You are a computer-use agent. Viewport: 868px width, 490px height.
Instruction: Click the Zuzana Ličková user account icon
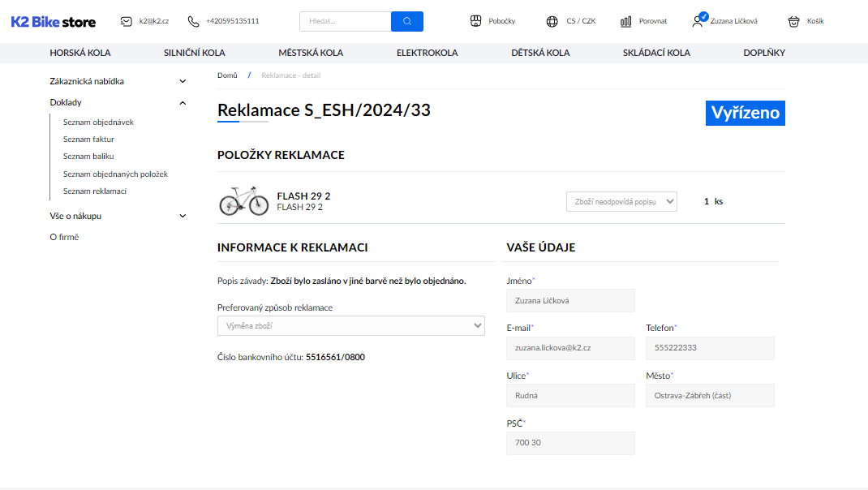tap(698, 20)
